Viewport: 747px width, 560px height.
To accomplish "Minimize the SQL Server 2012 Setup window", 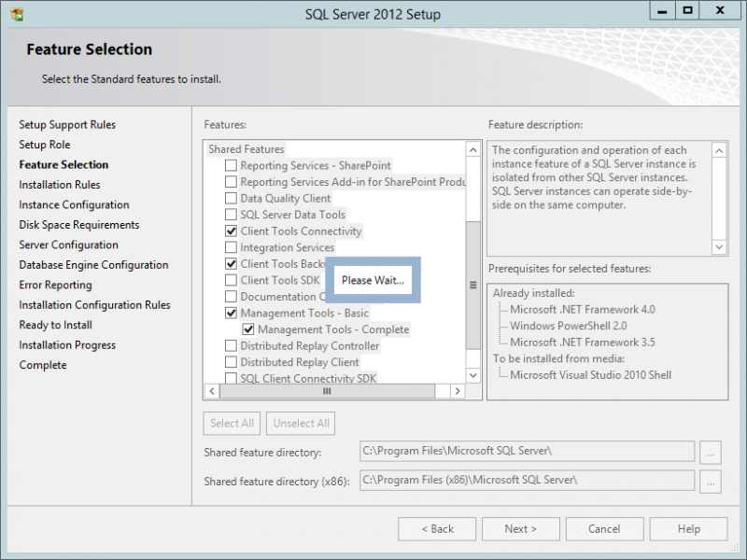I will click(662, 10).
